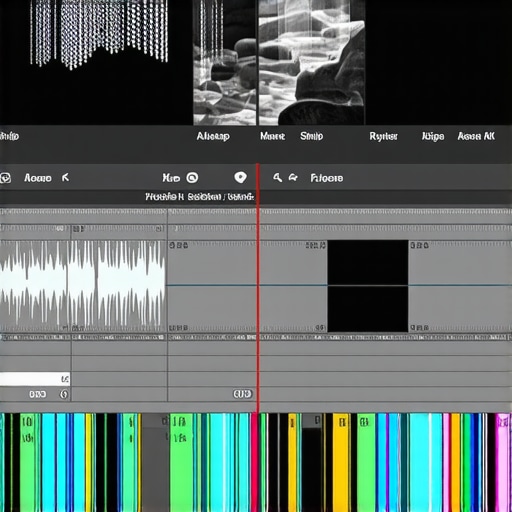Click the magnifier icon right of the playhead
512x512 pixels.
tap(277, 177)
